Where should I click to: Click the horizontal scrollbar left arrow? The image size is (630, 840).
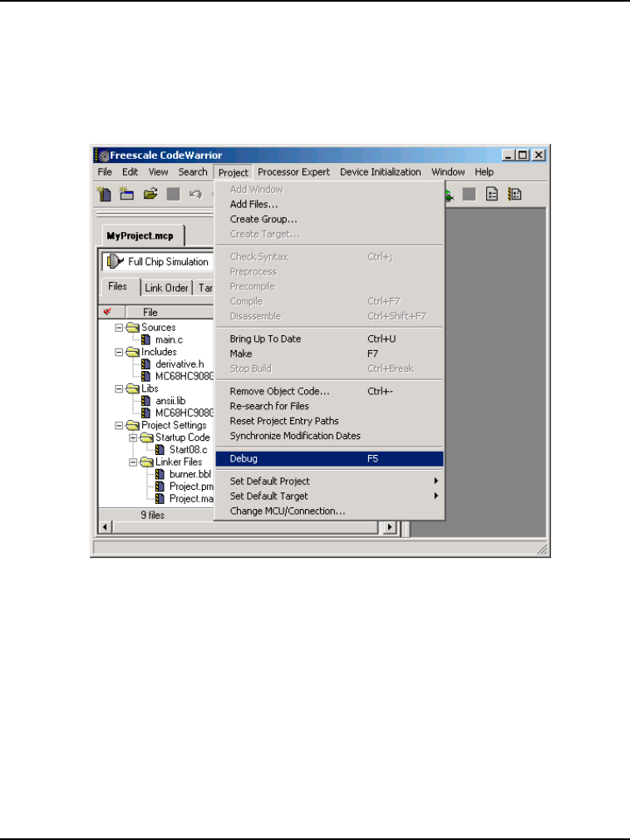[x=105, y=527]
